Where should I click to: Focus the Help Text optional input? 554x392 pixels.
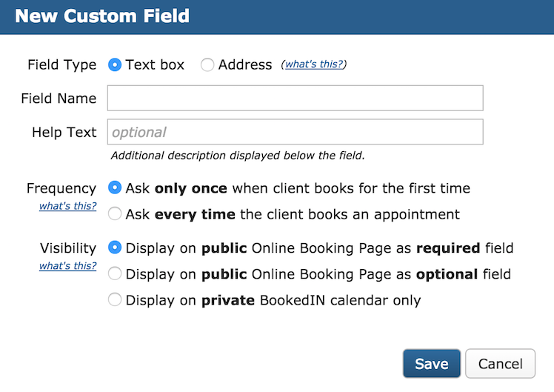(x=295, y=132)
